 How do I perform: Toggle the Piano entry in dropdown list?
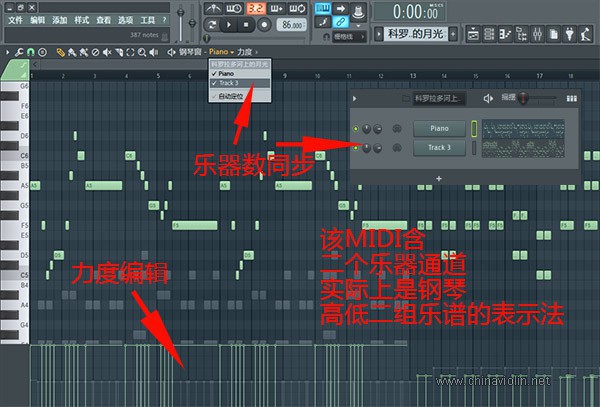(240, 73)
